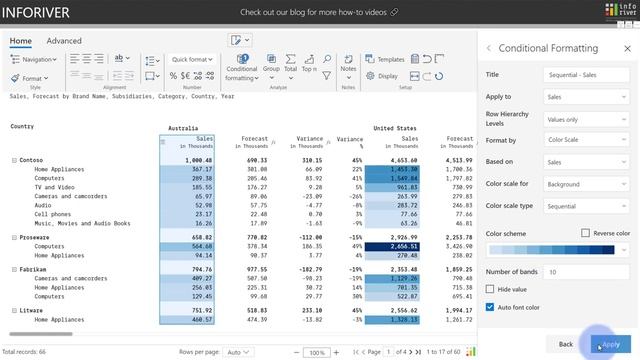
Task: Open the Color scale for dropdown
Action: [586, 184]
